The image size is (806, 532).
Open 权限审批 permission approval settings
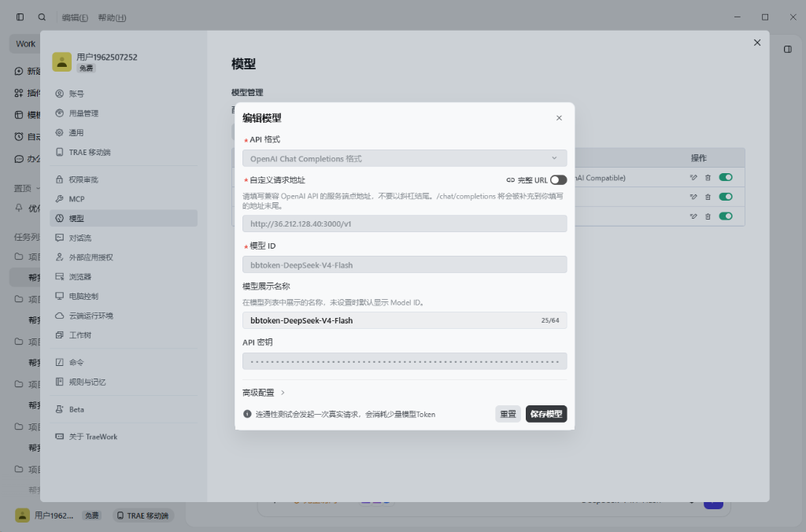(124, 179)
